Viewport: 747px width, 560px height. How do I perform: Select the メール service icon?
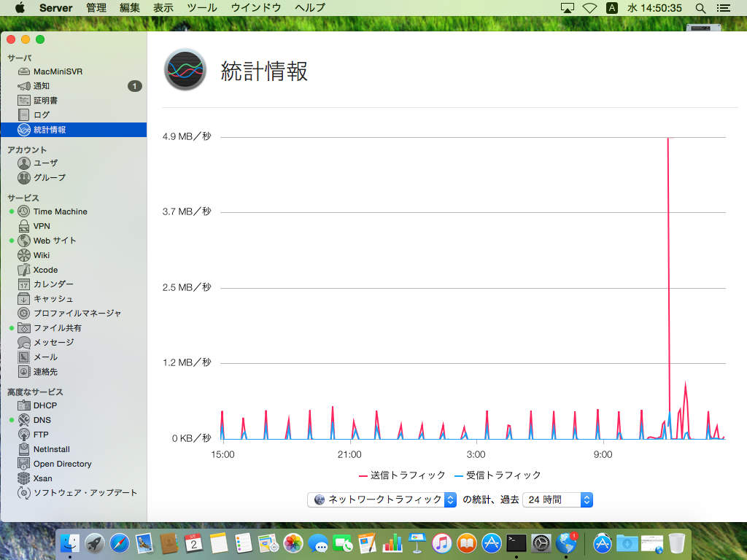[x=24, y=357]
